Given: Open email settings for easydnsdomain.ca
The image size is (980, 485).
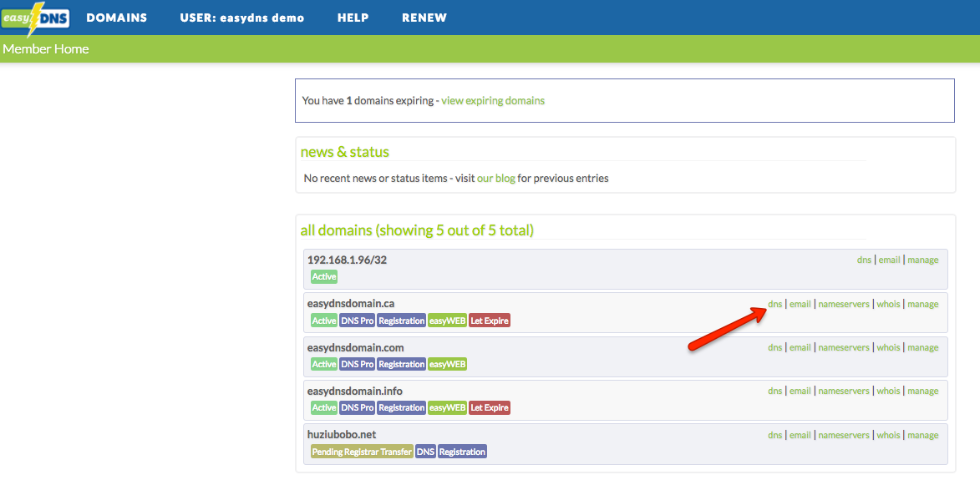Looking at the screenshot, I should pyautogui.click(x=800, y=304).
